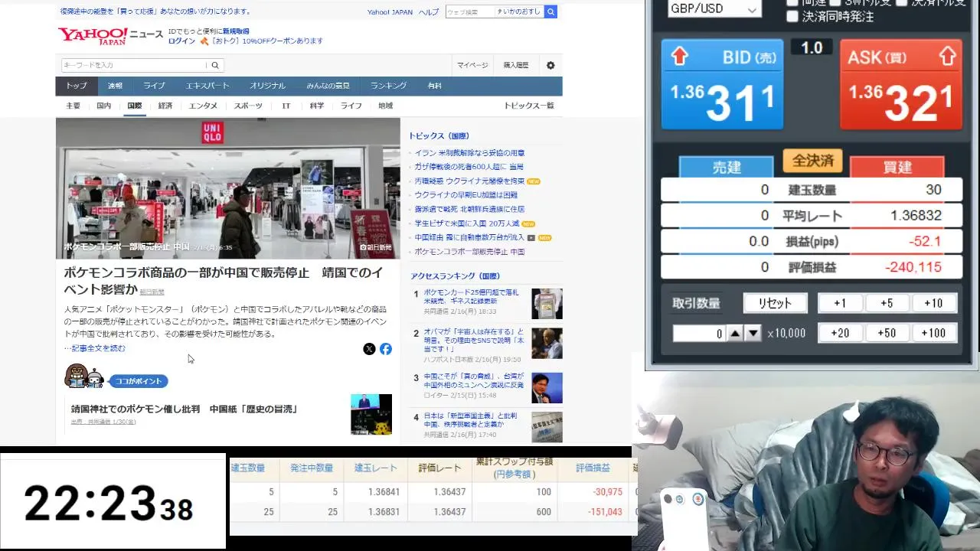
Task: Share the article via Facebook icon
Action: 386,349
